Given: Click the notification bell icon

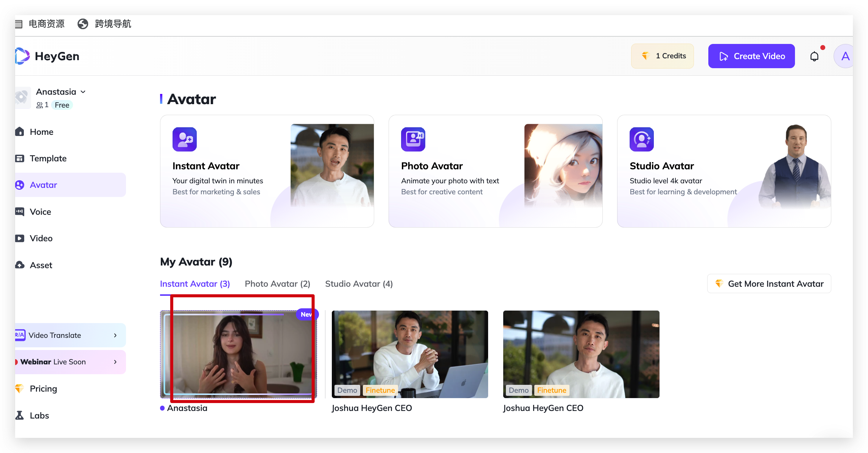Looking at the screenshot, I should (x=814, y=56).
